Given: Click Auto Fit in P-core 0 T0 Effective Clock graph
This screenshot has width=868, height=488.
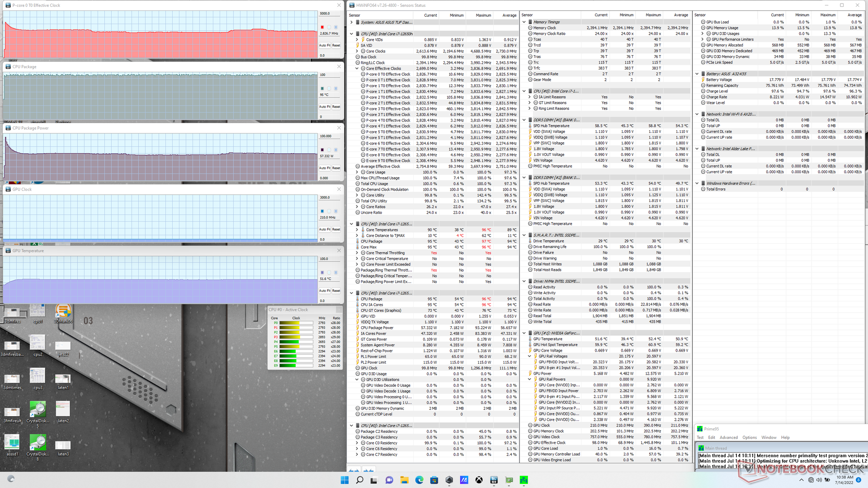Looking at the screenshot, I should 325,45.
